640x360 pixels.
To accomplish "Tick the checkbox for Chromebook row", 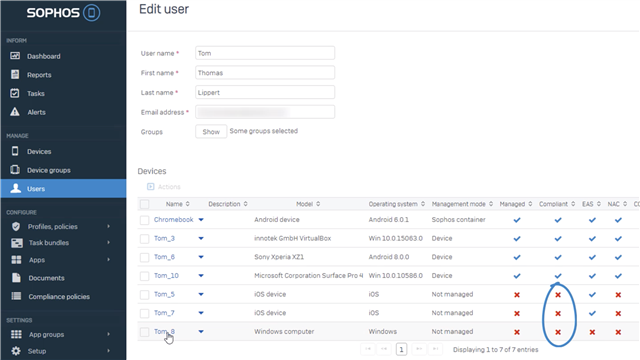I will (144, 220).
